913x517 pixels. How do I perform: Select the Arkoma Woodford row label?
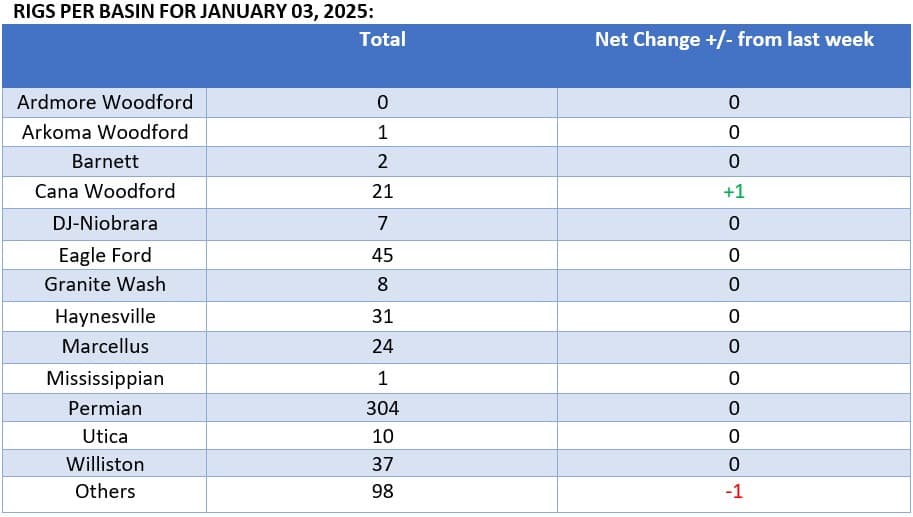click(x=105, y=132)
